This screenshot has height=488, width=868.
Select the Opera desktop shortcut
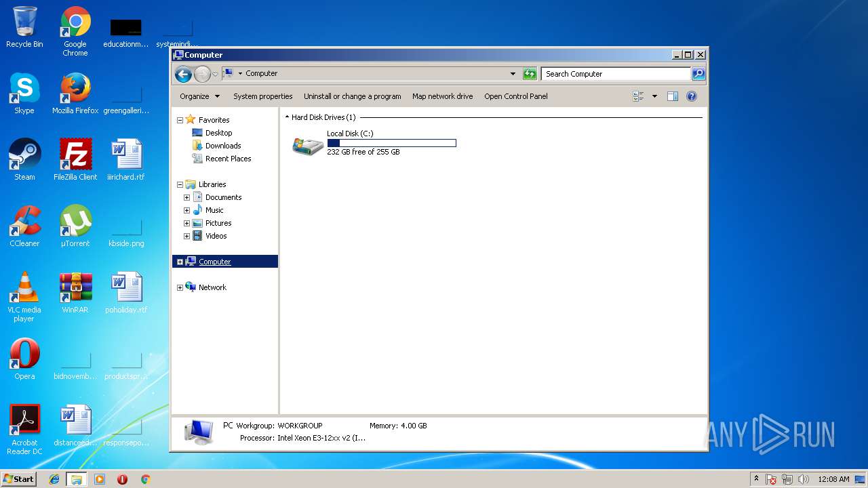point(24,359)
